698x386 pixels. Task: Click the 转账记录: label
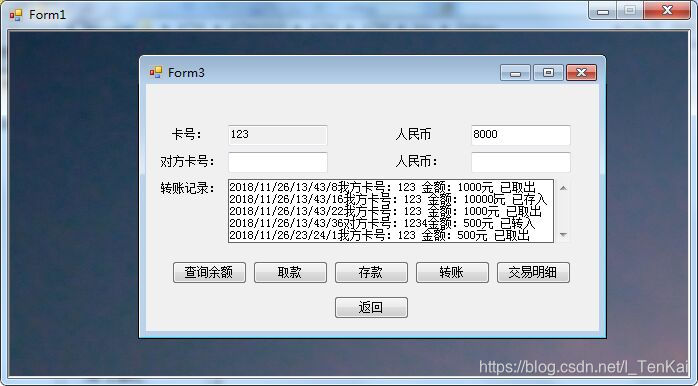[187, 188]
